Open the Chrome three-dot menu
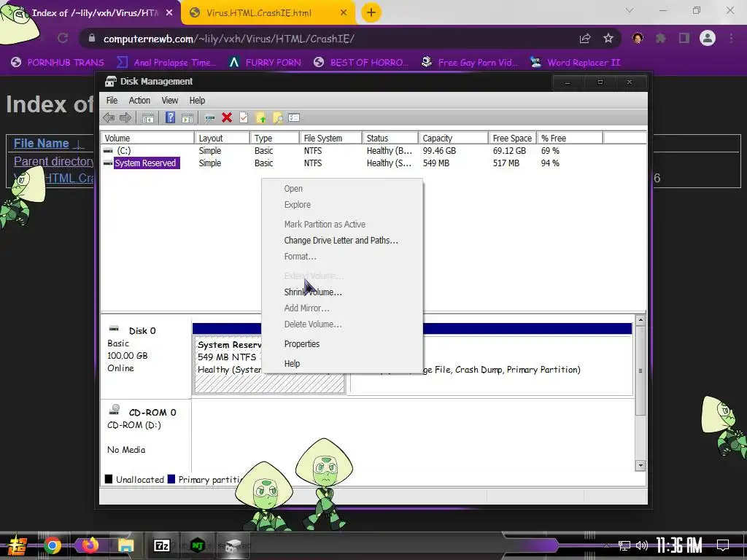Image resolution: width=747 pixels, height=560 pixels. 731,38
